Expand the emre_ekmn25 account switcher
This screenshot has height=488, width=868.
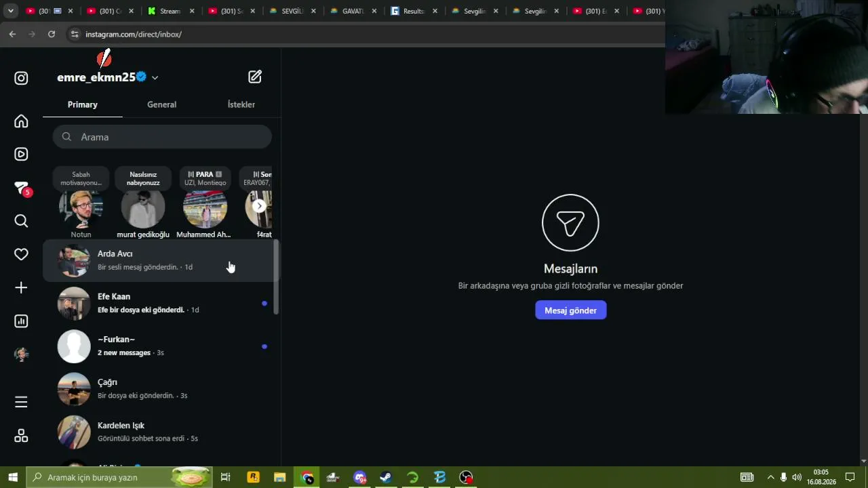coord(155,78)
